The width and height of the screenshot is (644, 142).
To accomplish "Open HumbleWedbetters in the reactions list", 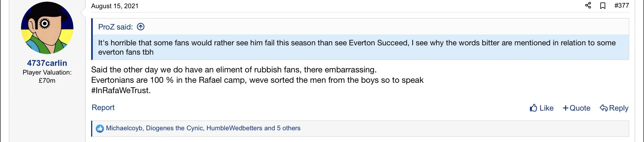I will [x=234, y=128].
